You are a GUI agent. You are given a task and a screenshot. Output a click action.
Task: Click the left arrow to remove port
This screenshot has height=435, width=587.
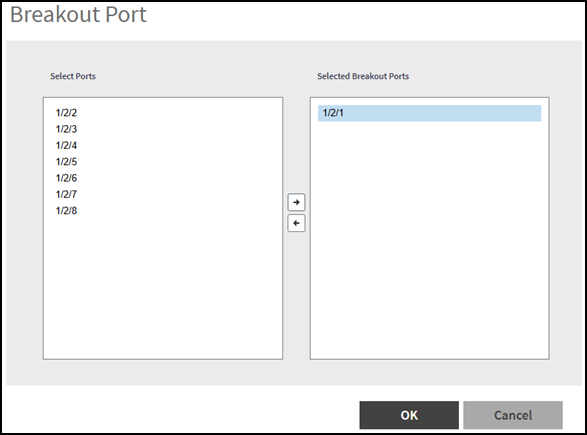point(296,223)
